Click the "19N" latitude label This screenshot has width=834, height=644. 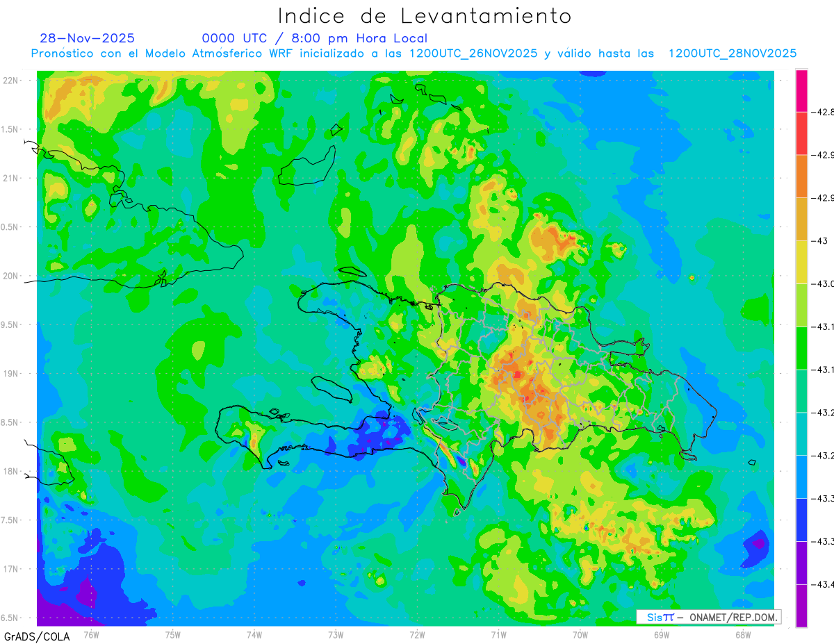[x=12, y=373]
